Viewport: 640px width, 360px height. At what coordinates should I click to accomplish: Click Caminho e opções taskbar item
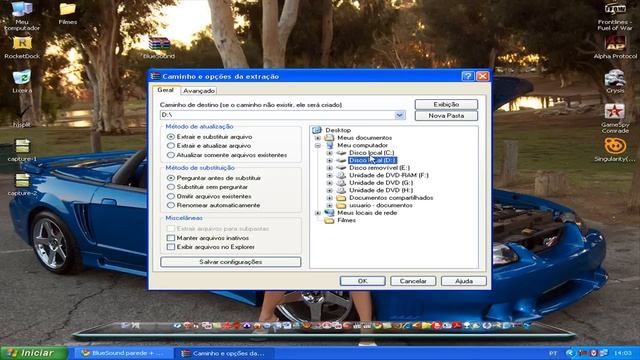click(224, 353)
